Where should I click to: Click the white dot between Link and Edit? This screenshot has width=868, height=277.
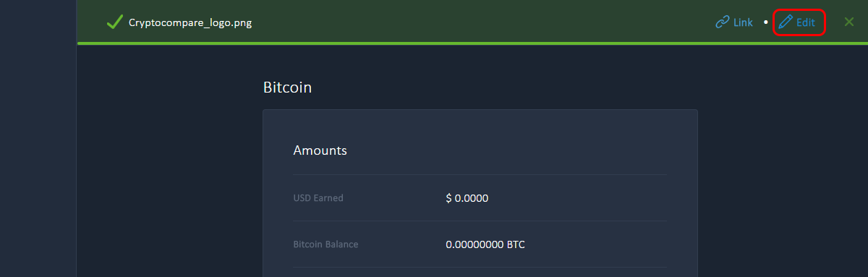(x=765, y=22)
